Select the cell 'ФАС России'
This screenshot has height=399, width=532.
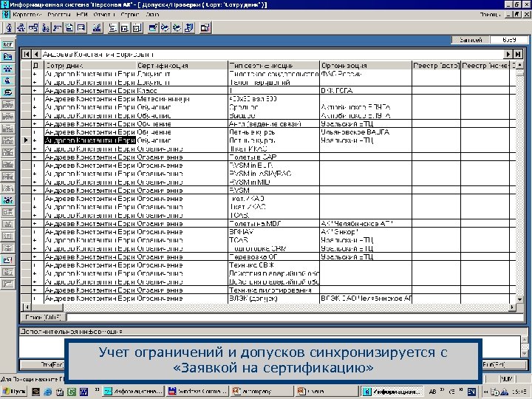[x=366, y=74]
